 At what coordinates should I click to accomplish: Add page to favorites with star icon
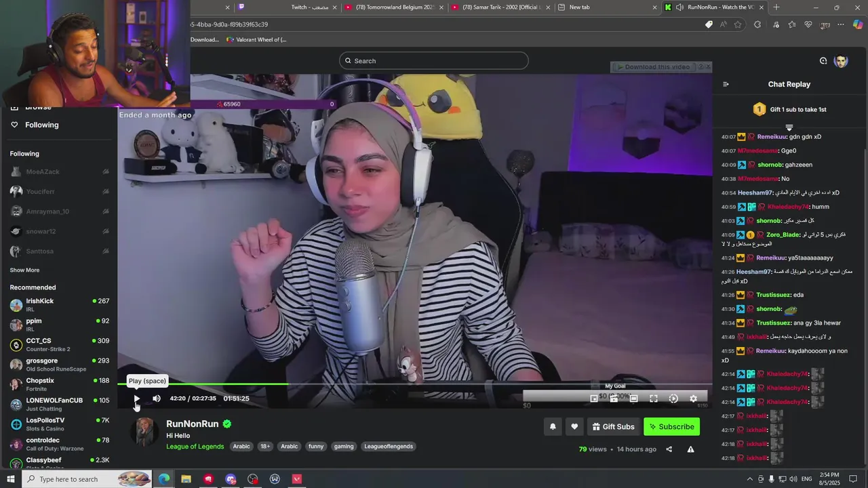click(738, 24)
